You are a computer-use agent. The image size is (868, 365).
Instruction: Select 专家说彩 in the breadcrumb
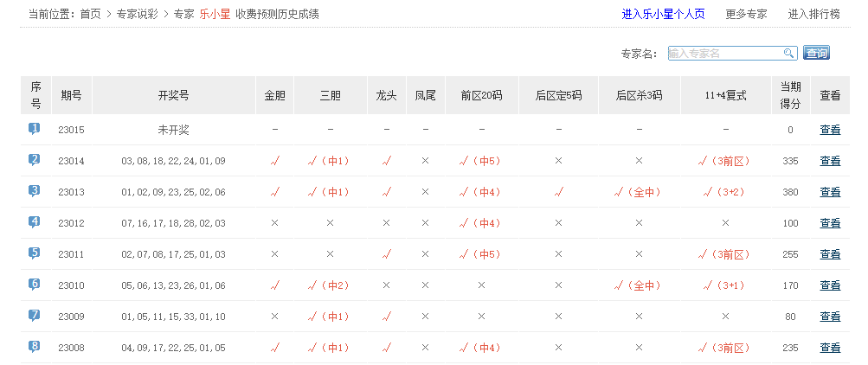137,14
